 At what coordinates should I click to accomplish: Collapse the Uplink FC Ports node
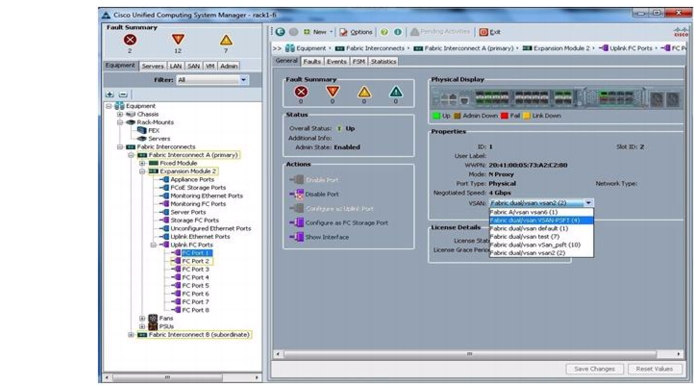pyautogui.click(x=153, y=245)
